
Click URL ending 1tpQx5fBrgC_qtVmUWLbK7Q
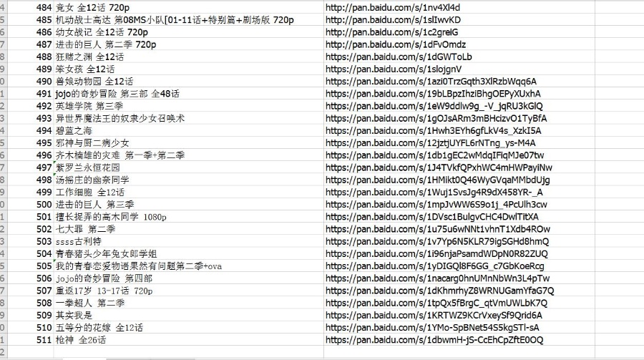pos(436,303)
